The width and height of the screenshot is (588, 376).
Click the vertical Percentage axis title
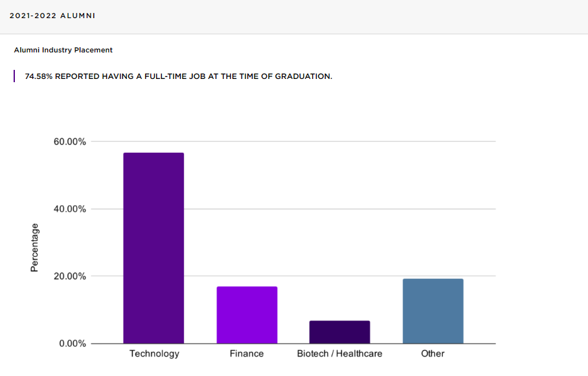(35, 248)
